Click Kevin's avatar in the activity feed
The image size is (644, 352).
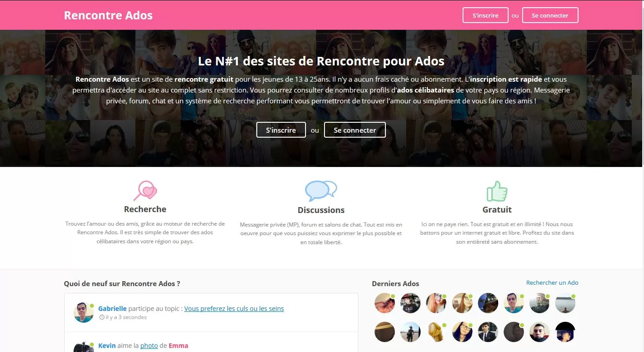83,347
